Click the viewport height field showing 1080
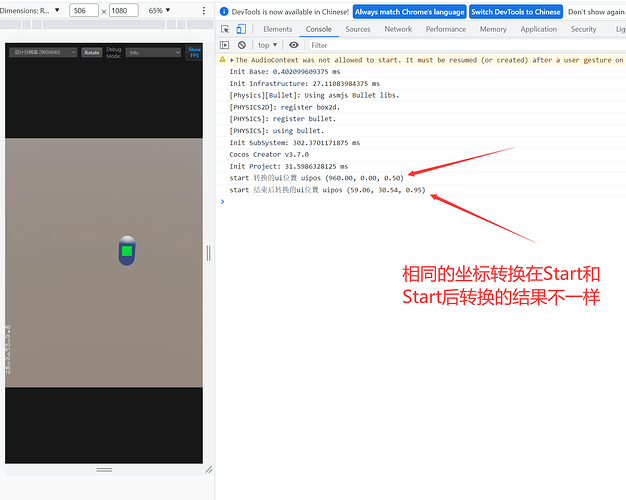The width and height of the screenshot is (626, 500). [124, 10]
